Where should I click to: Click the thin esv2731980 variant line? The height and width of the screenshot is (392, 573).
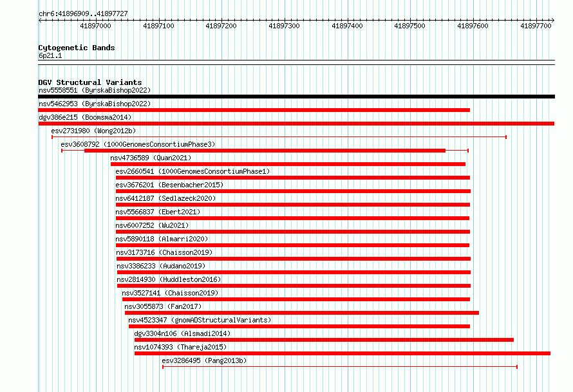point(279,137)
